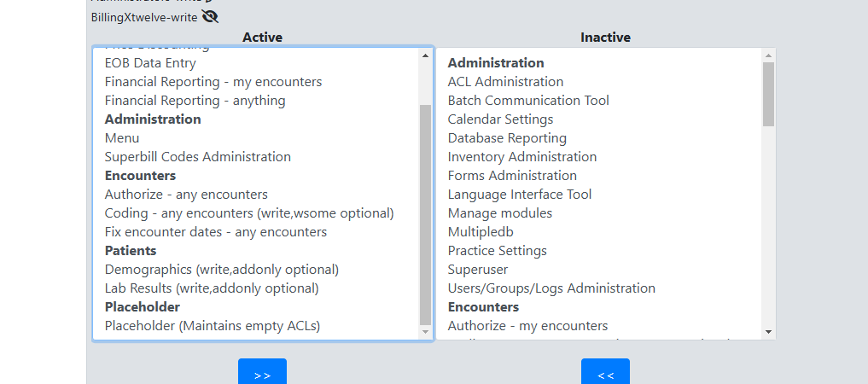Toggle the eye-slash icon beside BillingXtwelve-write
The height and width of the screenshot is (384, 868).
(x=210, y=17)
